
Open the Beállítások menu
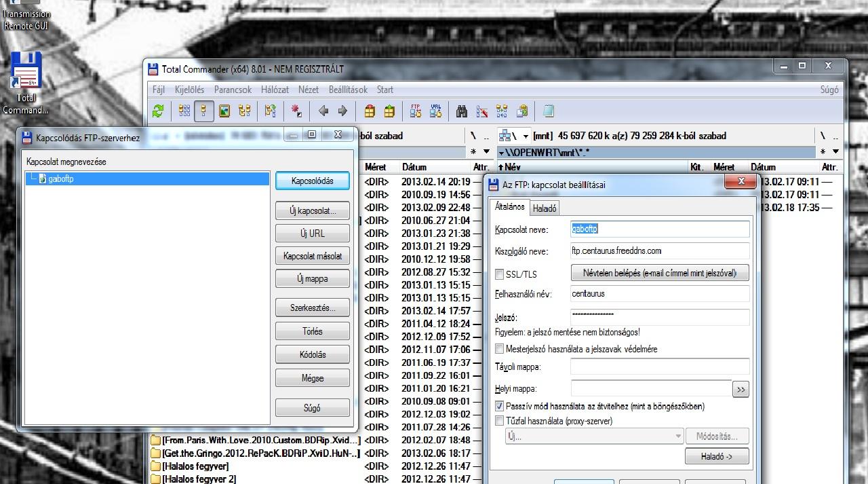coord(348,90)
